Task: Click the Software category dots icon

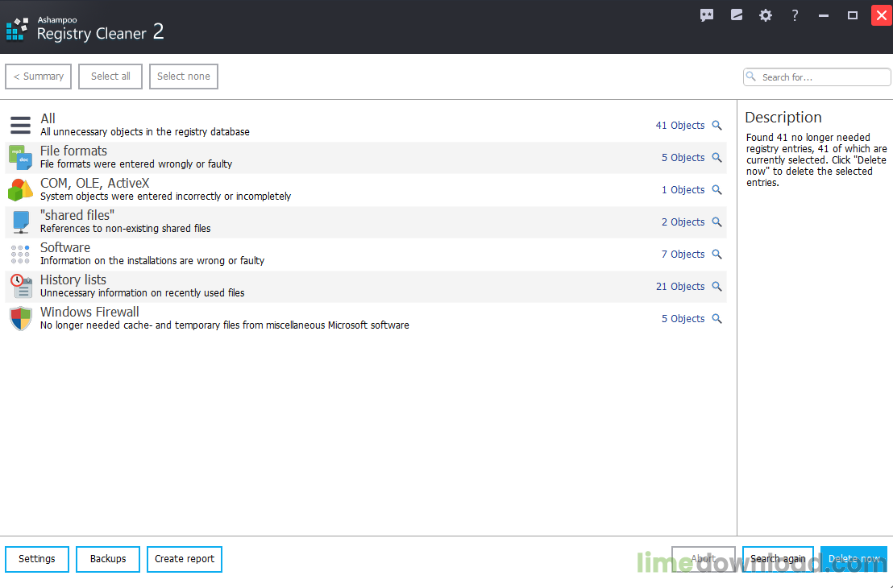Action: pos(20,254)
